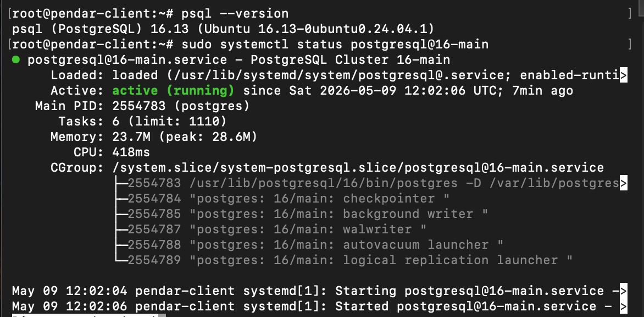
Task: Click the right bracket on first prompt line
Action: (x=630, y=14)
